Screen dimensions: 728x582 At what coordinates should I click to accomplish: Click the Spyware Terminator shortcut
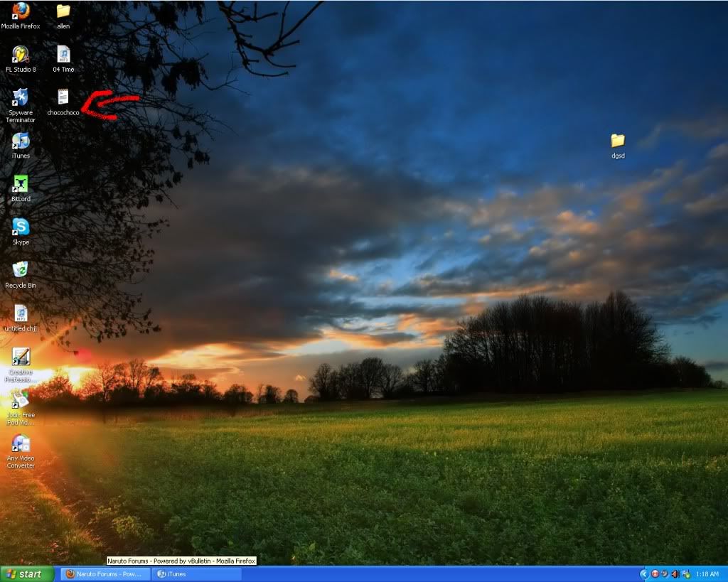(21, 98)
